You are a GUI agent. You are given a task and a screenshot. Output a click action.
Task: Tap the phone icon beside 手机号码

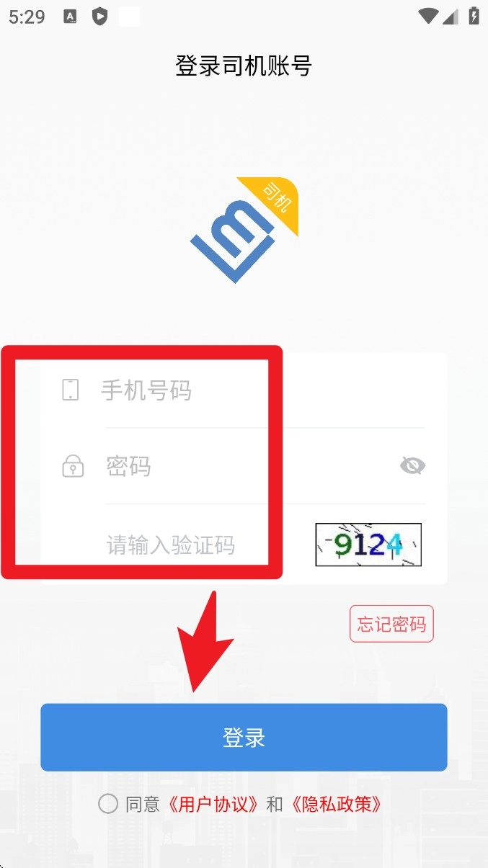[70, 390]
